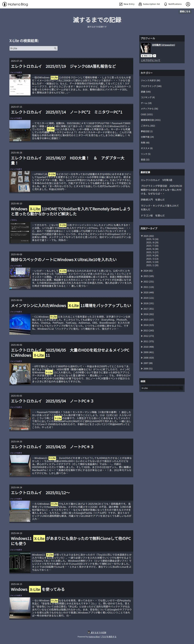
Task: Open post エレクトロカムイ 2025/07/14 ノートPC*2
Action: [66, 112]
